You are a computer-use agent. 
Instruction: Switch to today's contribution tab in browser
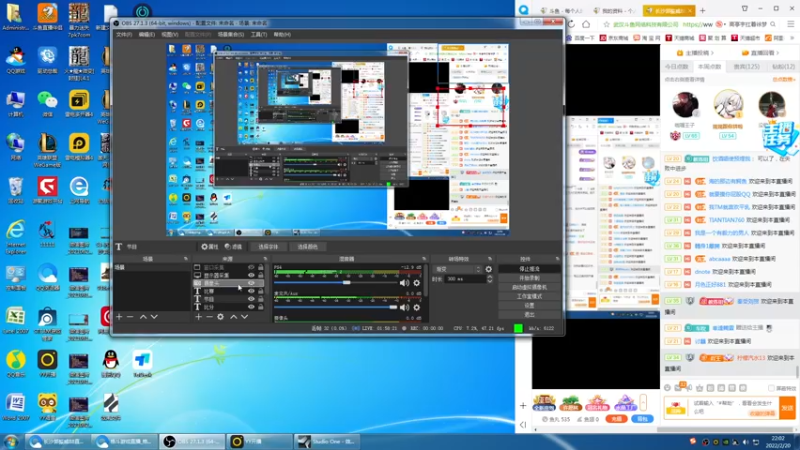(677, 67)
